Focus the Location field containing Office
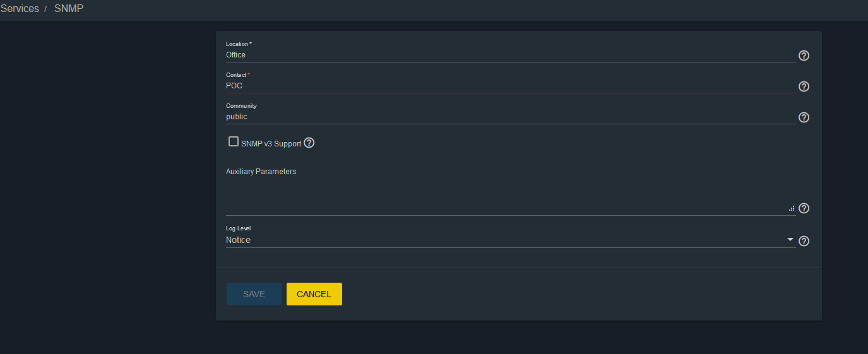Viewport: 868px width, 354px height. [505, 55]
